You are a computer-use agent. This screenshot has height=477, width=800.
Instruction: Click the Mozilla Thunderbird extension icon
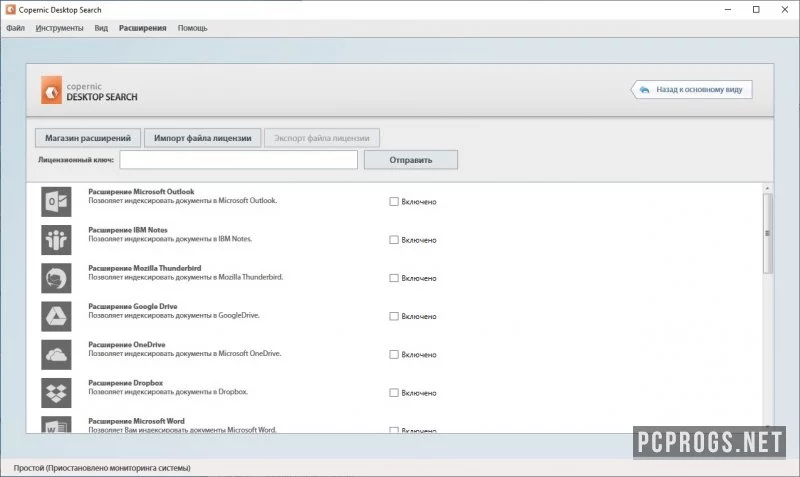[56, 278]
